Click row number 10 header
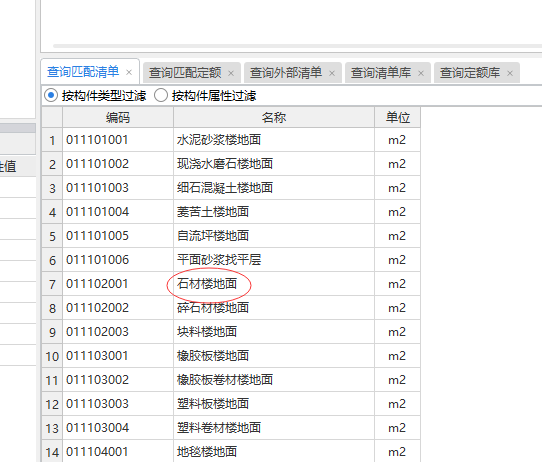Image resolution: width=542 pixels, height=462 pixels. pos(52,356)
